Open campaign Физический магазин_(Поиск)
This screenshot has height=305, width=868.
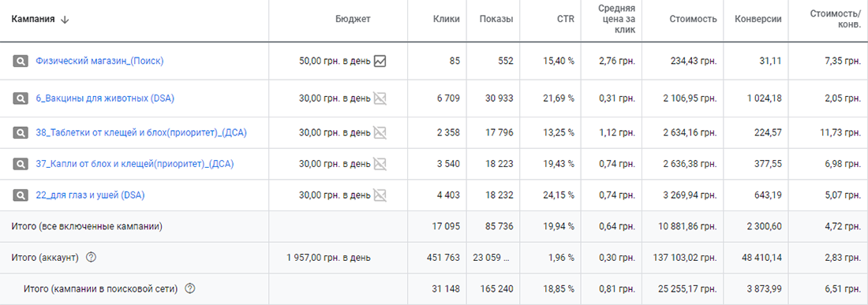[99, 61]
